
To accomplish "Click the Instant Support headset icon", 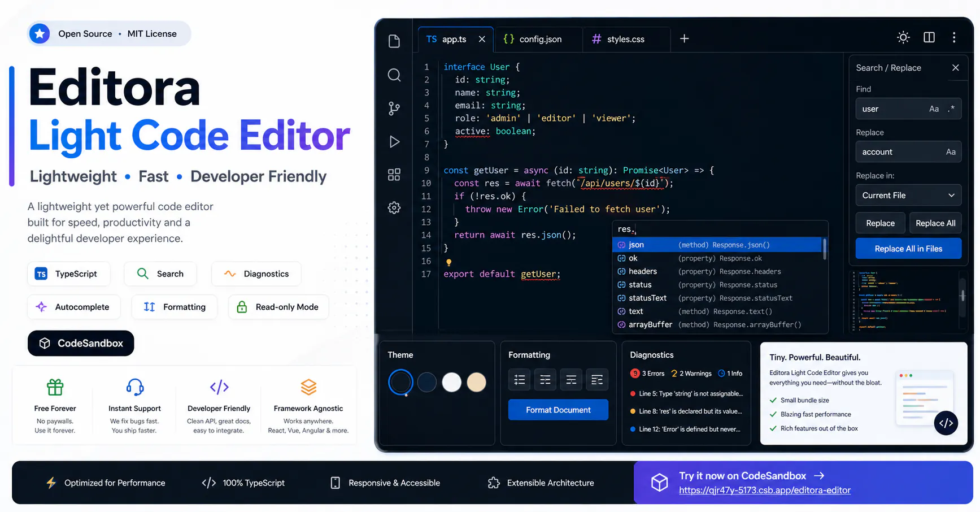I will click(x=134, y=387).
